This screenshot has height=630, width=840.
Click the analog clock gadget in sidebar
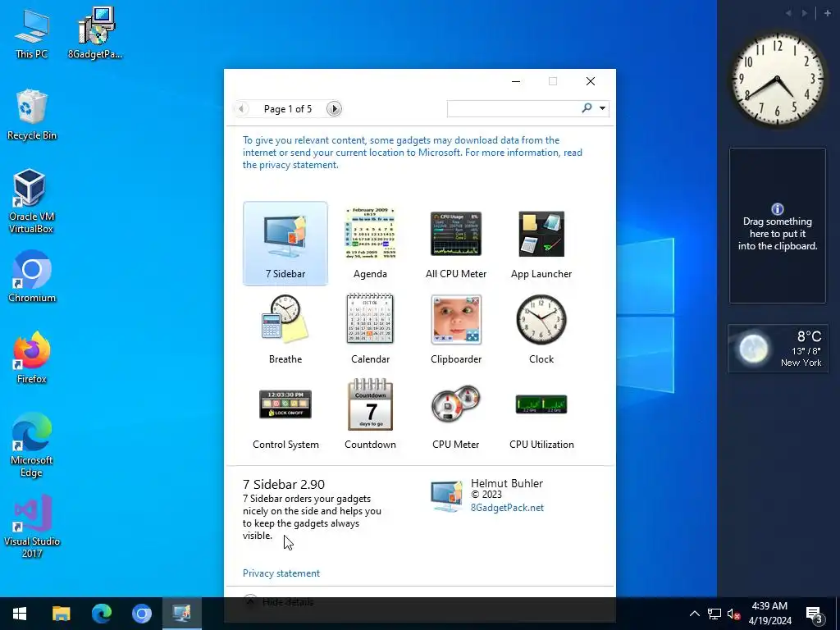778,80
